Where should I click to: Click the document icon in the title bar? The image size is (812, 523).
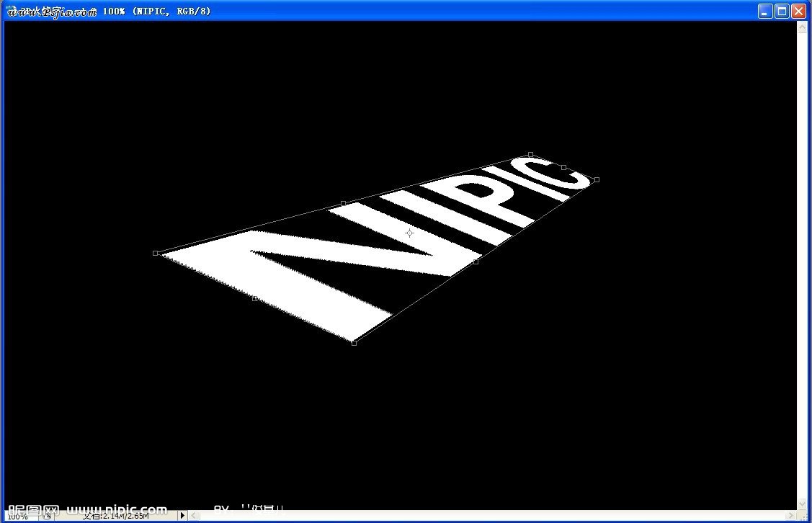point(12,10)
